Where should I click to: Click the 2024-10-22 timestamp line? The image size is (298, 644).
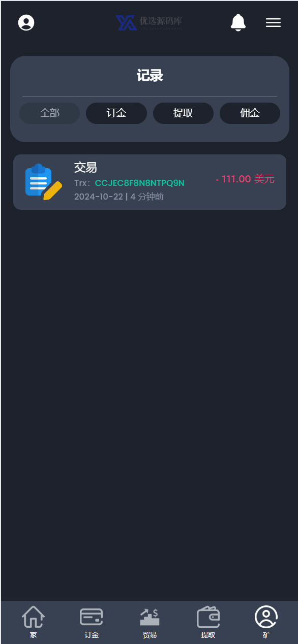tap(119, 197)
